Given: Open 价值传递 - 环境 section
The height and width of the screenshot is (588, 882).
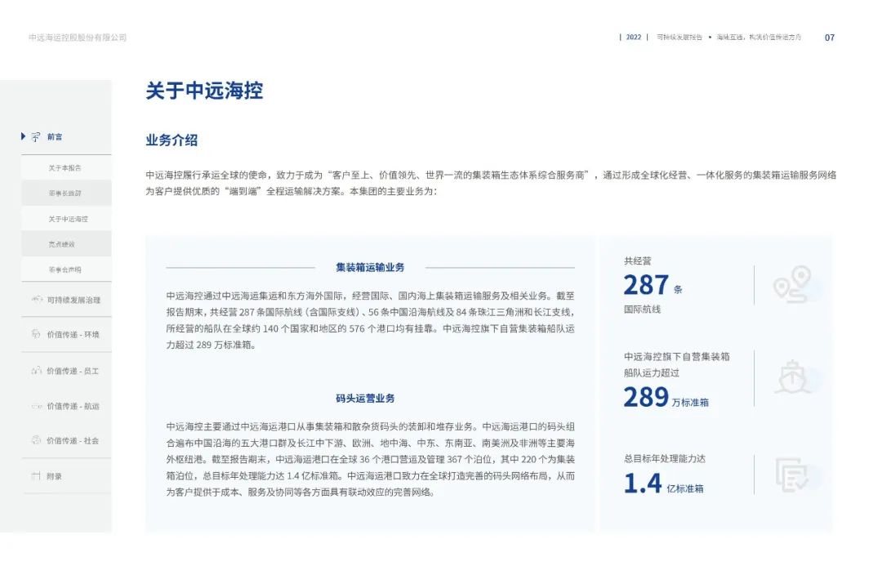Looking at the screenshot, I should click(73, 335).
